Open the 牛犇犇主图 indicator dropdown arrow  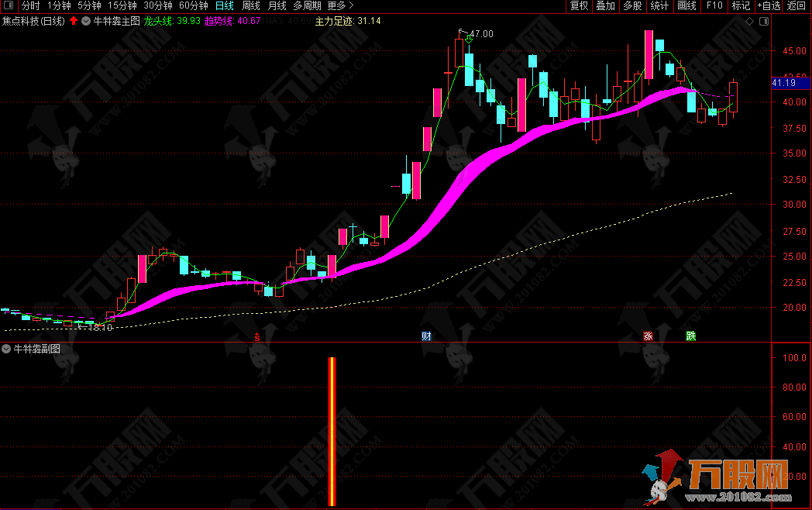tap(85, 21)
